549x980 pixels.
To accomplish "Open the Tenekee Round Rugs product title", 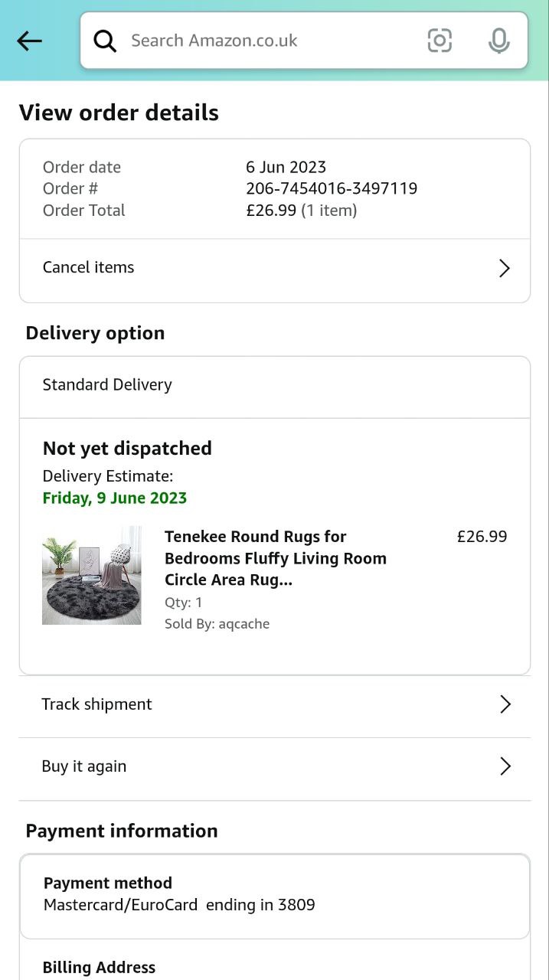I will (276, 558).
